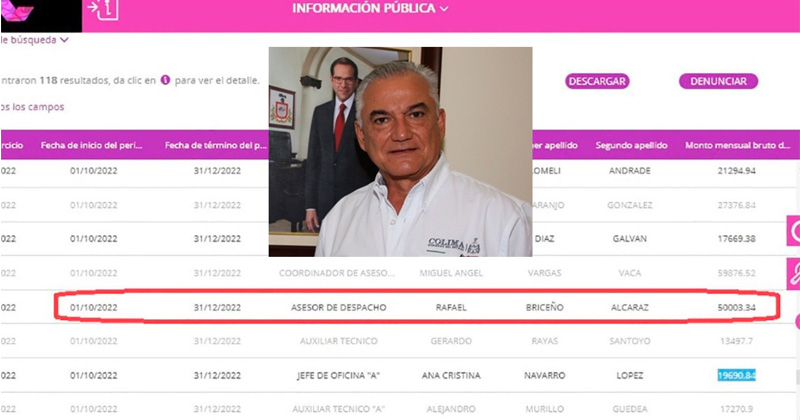Click Monto mensual bruto column header
The width and height of the screenshot is (800, 420).
737,145
